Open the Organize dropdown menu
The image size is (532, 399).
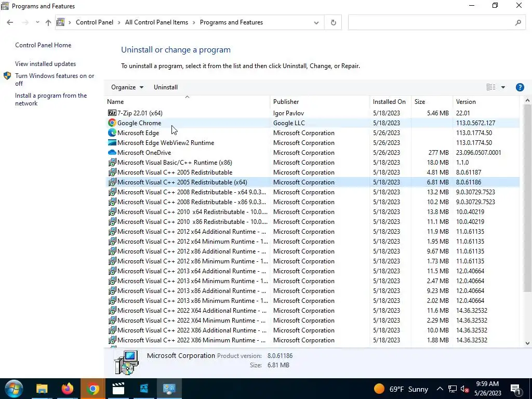coord(127,87)
